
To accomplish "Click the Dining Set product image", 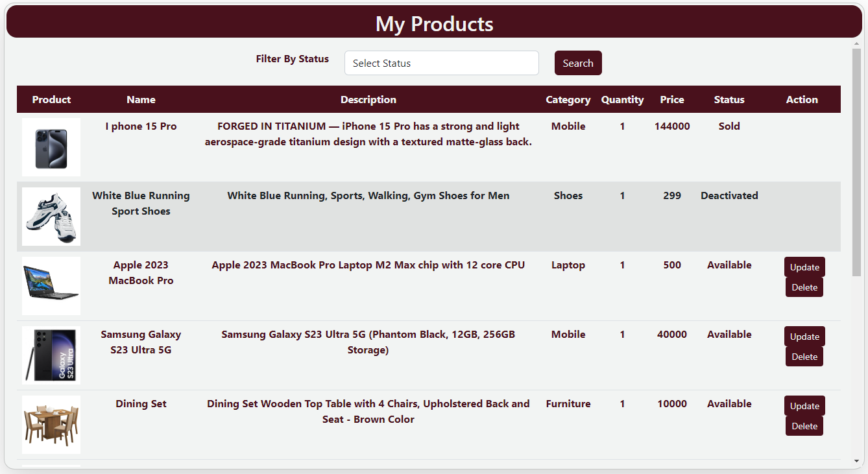I will coord(51,425).
